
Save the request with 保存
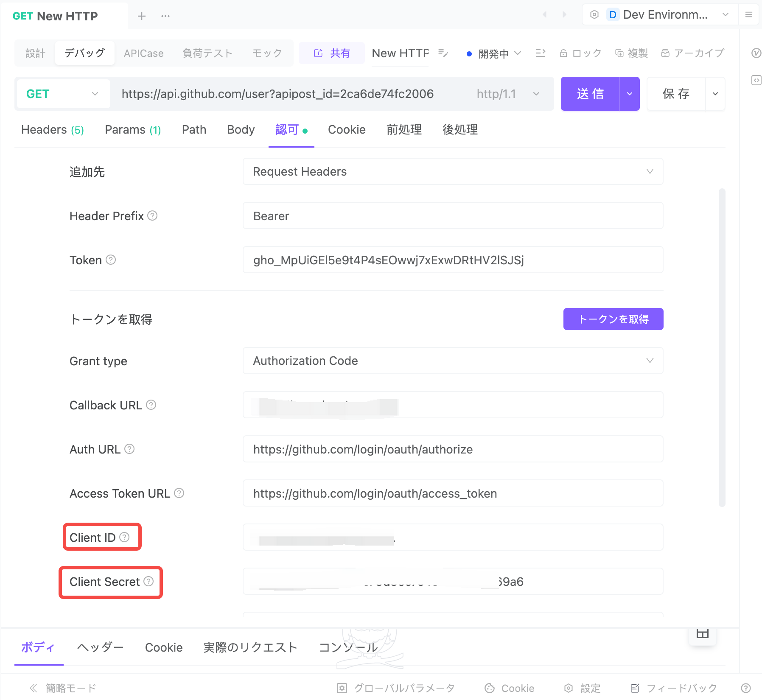pyautogui.click(x=676, y=94)
